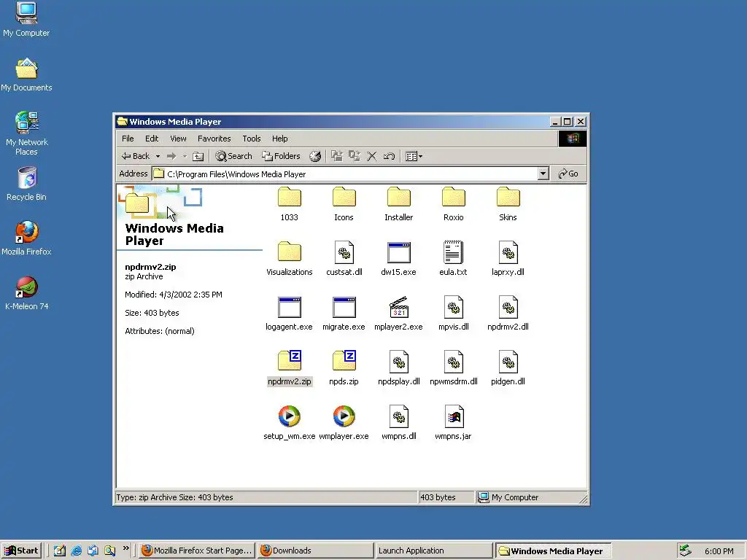Screen dimensions: 747x560
Task: Select the Mozilla Firefox desktop shortcut
Action: 26,238
